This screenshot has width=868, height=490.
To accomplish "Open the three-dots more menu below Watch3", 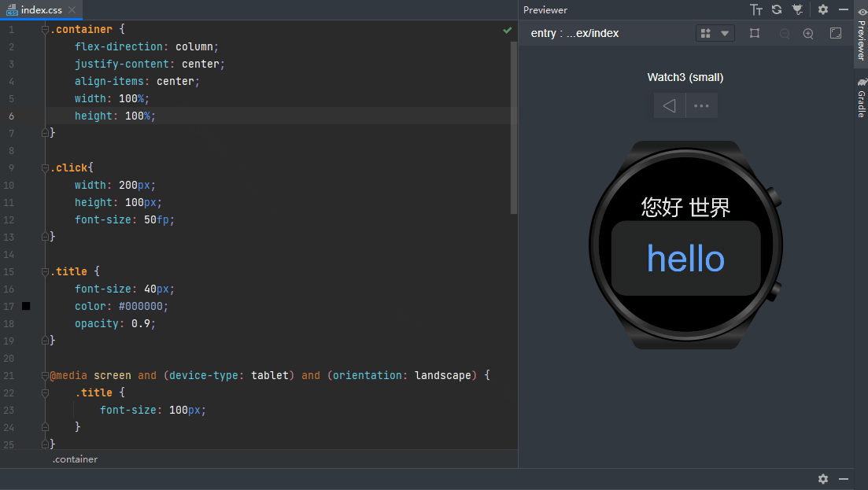I will 701,105.
